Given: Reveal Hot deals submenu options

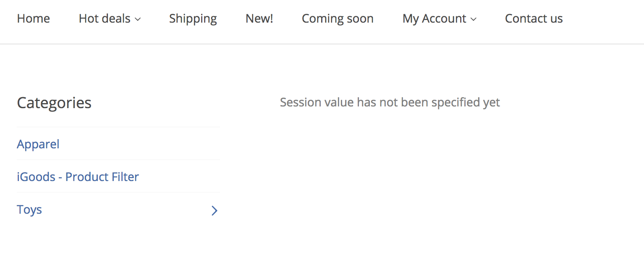Looking at the screenshot, I should [104, 18].
